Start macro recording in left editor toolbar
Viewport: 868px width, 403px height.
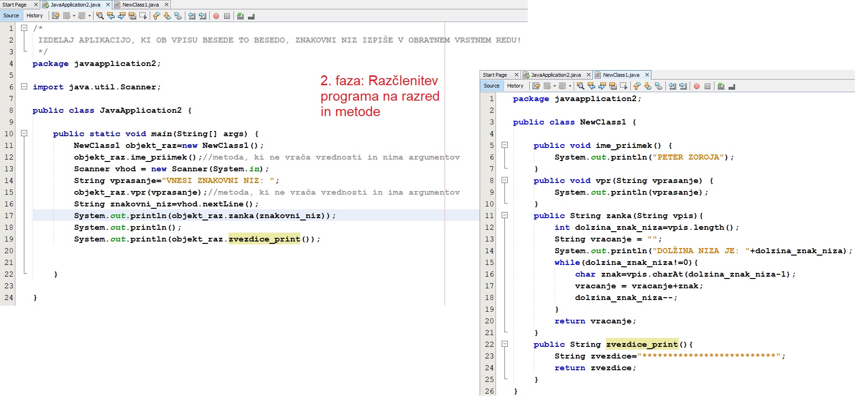[216, 16]
